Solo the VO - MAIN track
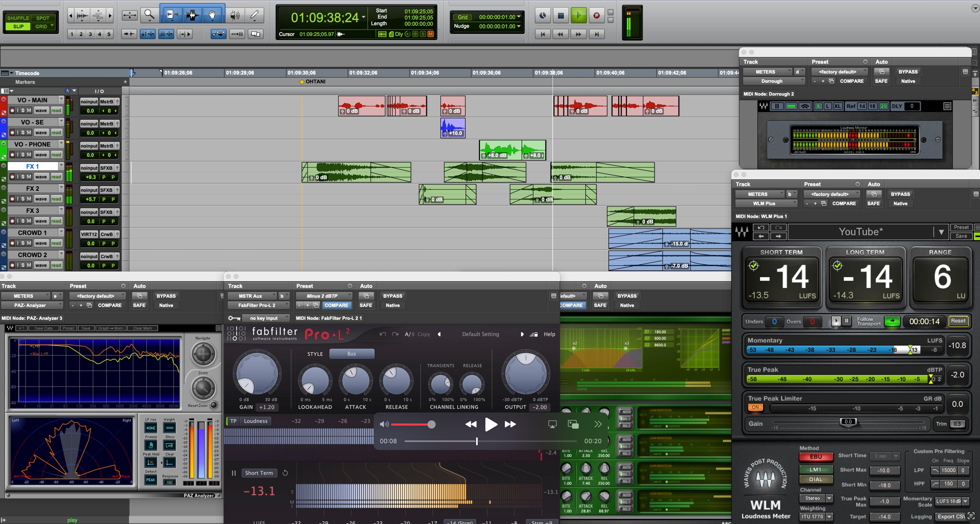 [x=23, y=111]
